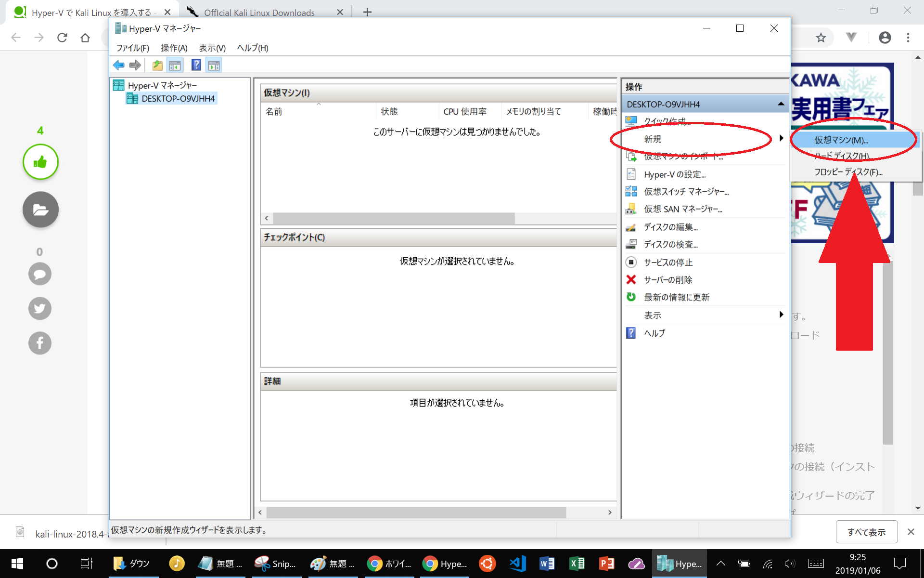Toggle the console tree pane toolbar icon
The width and height of the screenshot is (924, 578).
pyautogui.click(x=175, y=65)
